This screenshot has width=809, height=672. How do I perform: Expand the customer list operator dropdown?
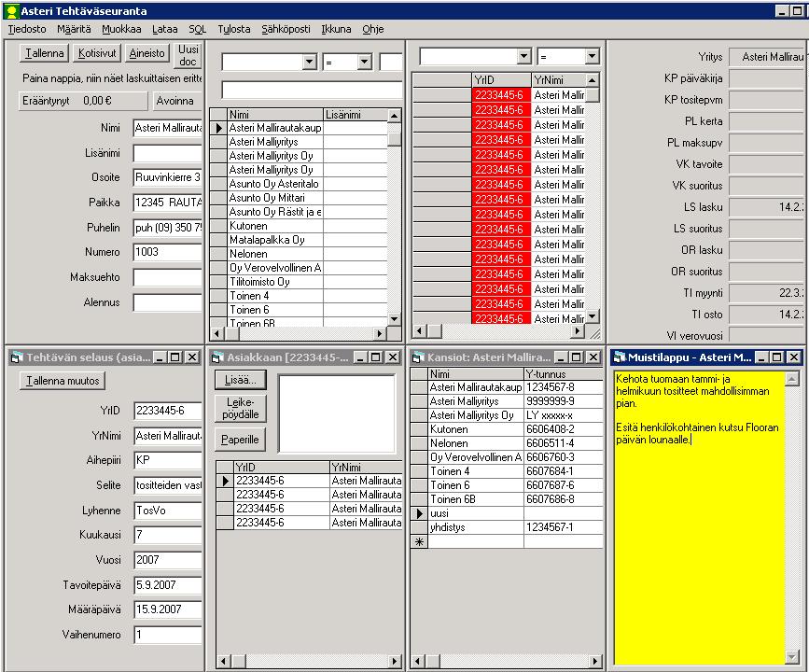pyautogui.click(x=364, y=62)
